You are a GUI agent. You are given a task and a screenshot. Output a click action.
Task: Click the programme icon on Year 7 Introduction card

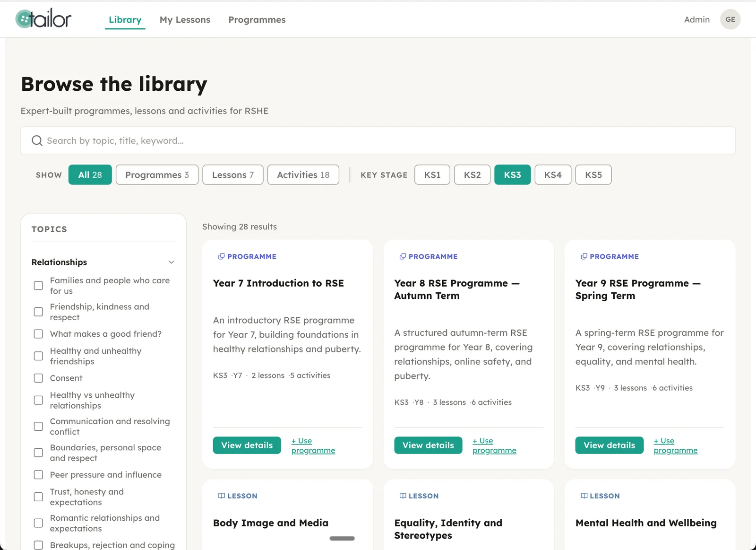221,256
